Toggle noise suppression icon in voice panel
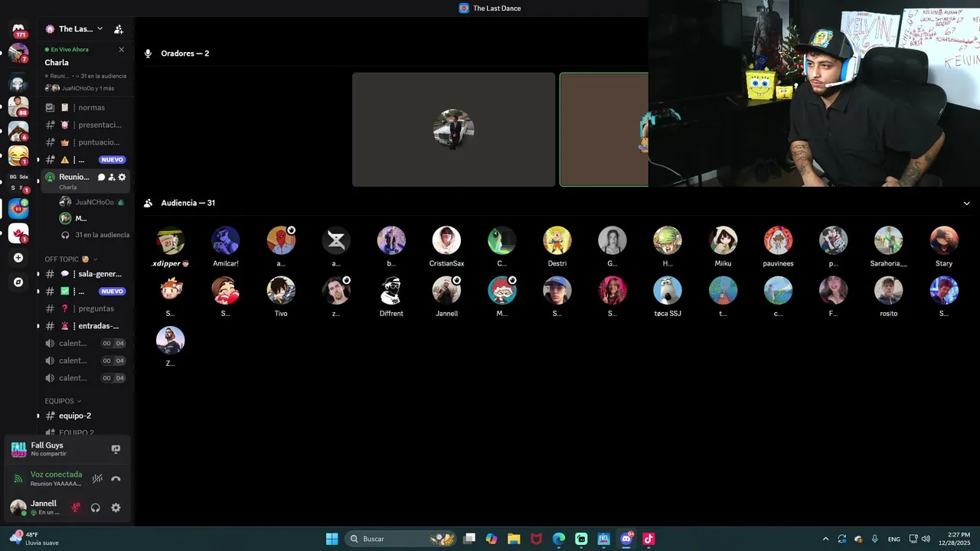 click(97, 479)
